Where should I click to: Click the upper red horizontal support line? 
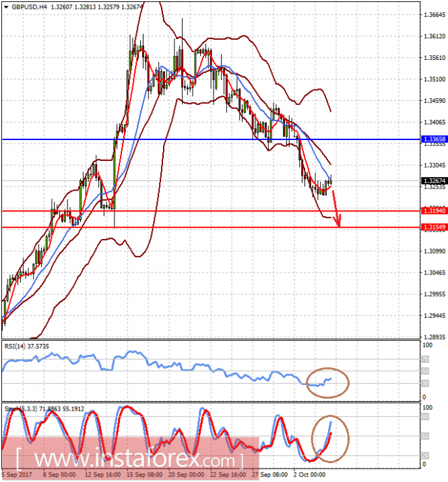tap(211, 211)
